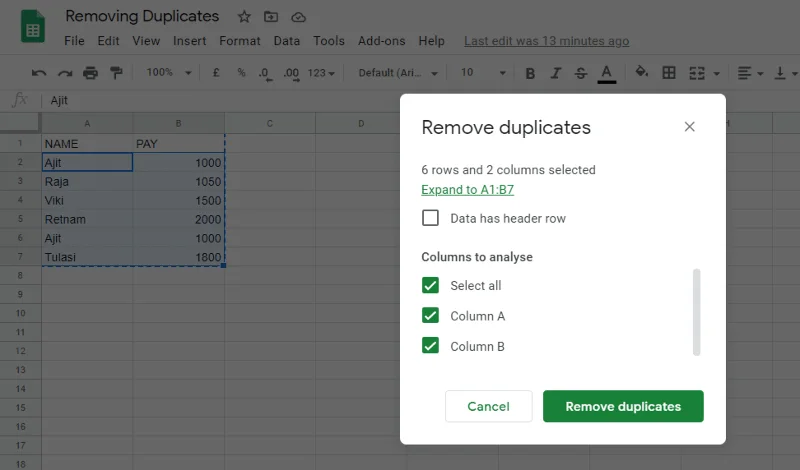Star the Removing Duplicates document
The width and height of the screenshot is (800, 470).
click(x=244, y=17)
